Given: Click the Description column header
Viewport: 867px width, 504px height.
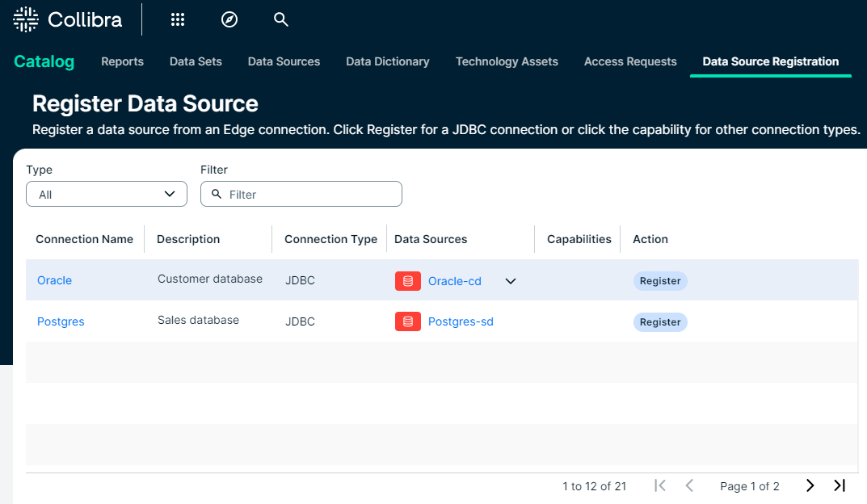Looking at the screenshot, I should (188, 239).
